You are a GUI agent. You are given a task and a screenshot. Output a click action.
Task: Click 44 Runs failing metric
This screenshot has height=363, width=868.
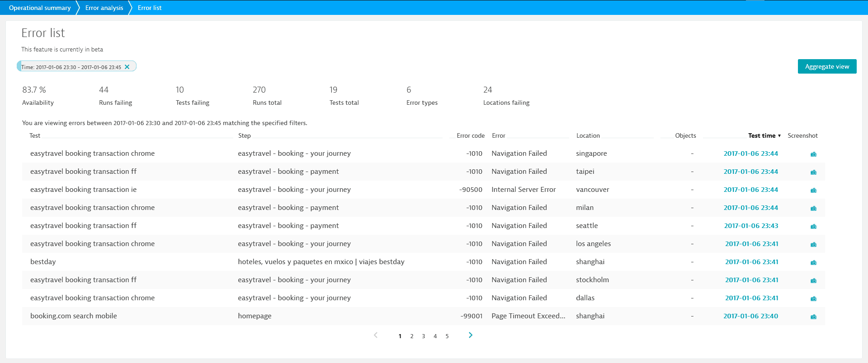click(115, 96)
